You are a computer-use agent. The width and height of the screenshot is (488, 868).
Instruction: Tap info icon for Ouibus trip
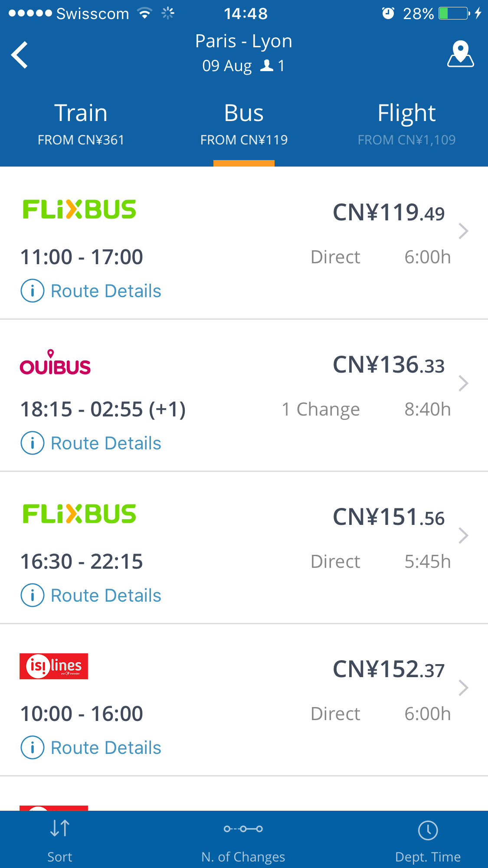(33, 443)
